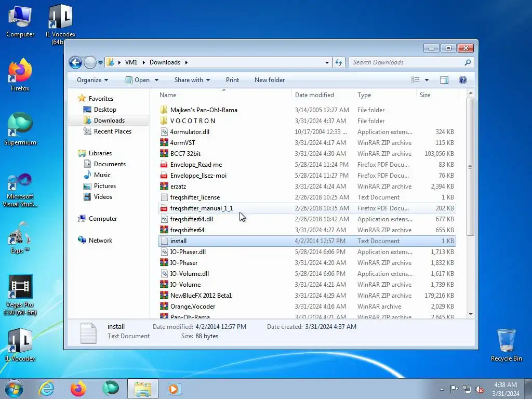Select the Supermium desktop shortcut

[x=20, y=129]
